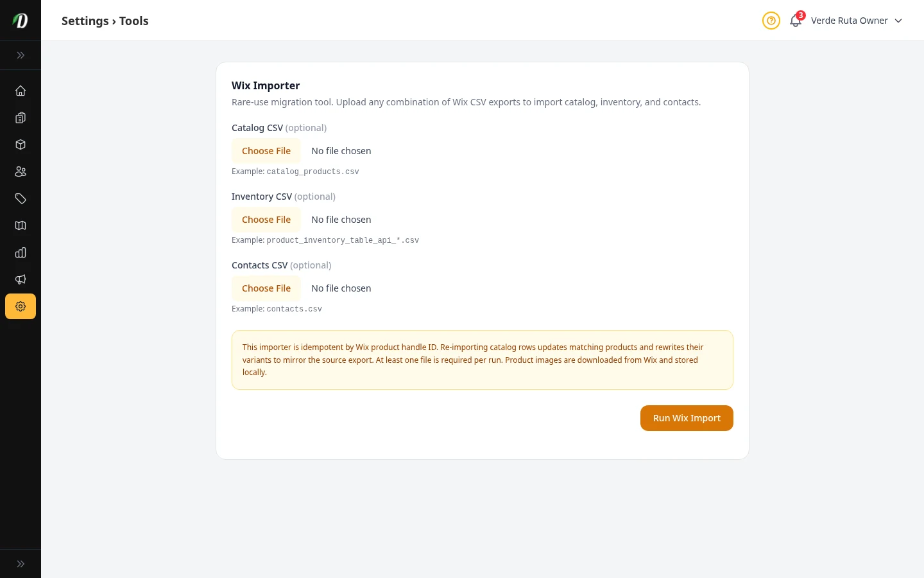Click the gear Settings icon in sidebar
The height and width of the screenshot is (578, 924).
coord(21,306)
